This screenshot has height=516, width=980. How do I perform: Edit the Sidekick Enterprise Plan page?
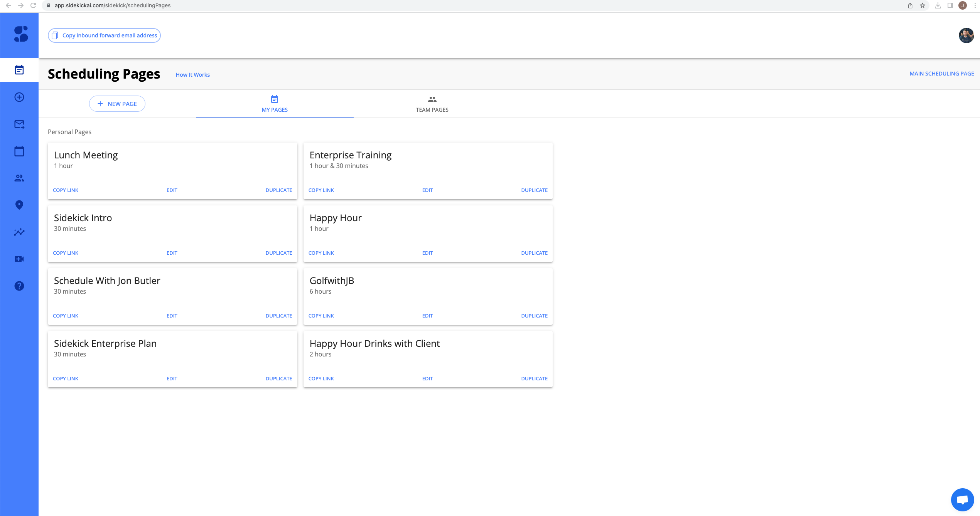172,379
